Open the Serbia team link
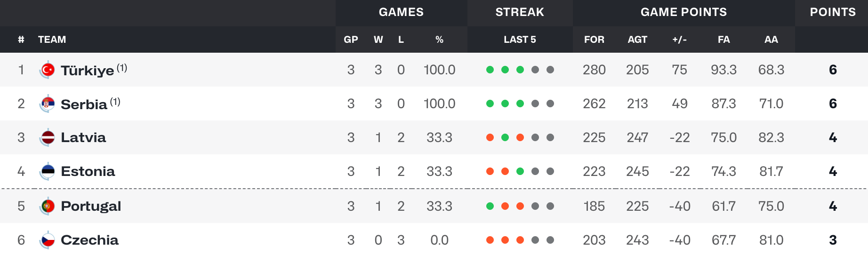Image resolution: width=868 pixels, height=255 pixels. pyautogui.click(x=84, y=104)
